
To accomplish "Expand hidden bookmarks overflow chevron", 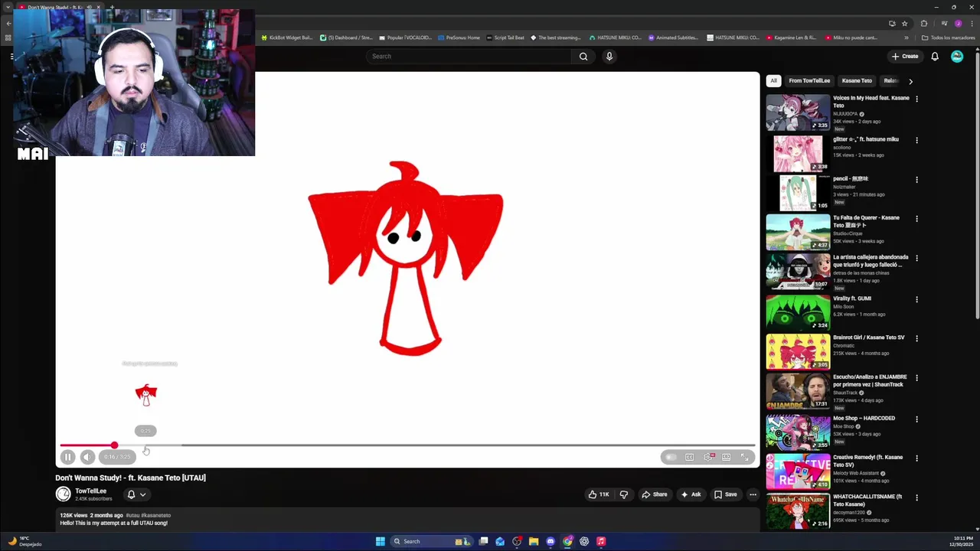I will point(906,37).
